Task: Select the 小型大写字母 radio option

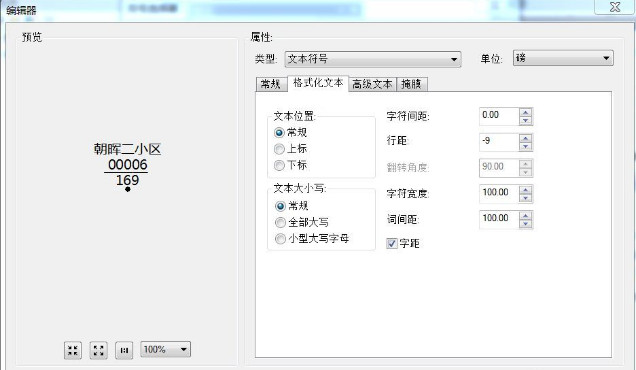Action: pyautogui.click(x=312, y=239)
